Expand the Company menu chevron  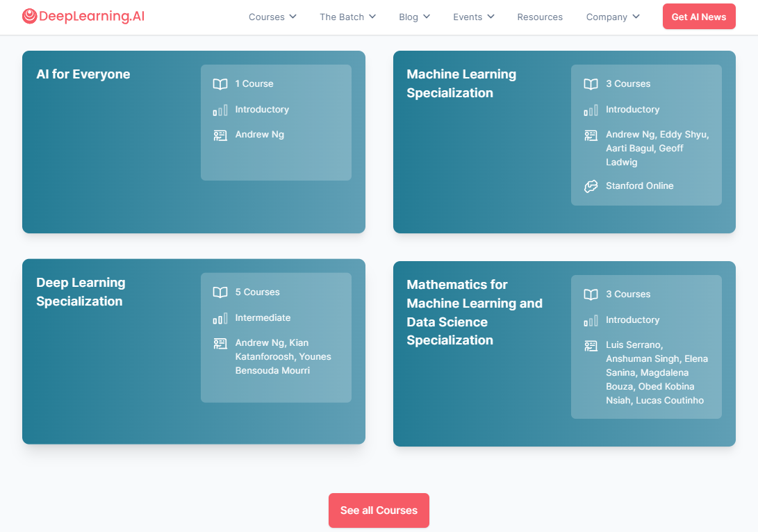pyautogui.click(x=636, y=17)
